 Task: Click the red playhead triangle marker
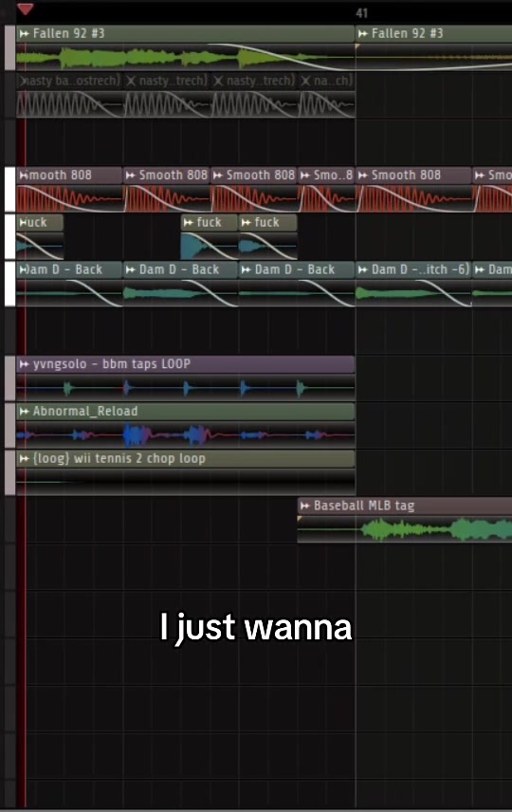click(25, 9)
